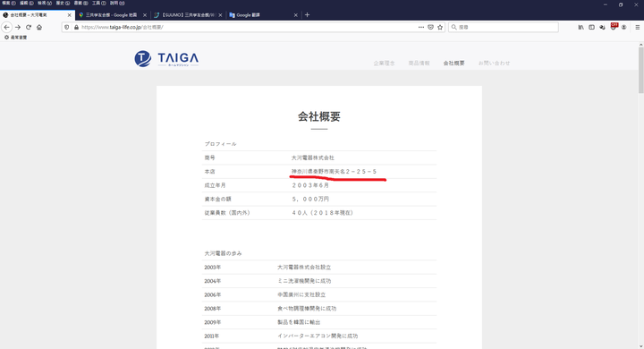Close the 会社概要 tab
This screenshot has height=349, width=644.
(x=69, y=15)
